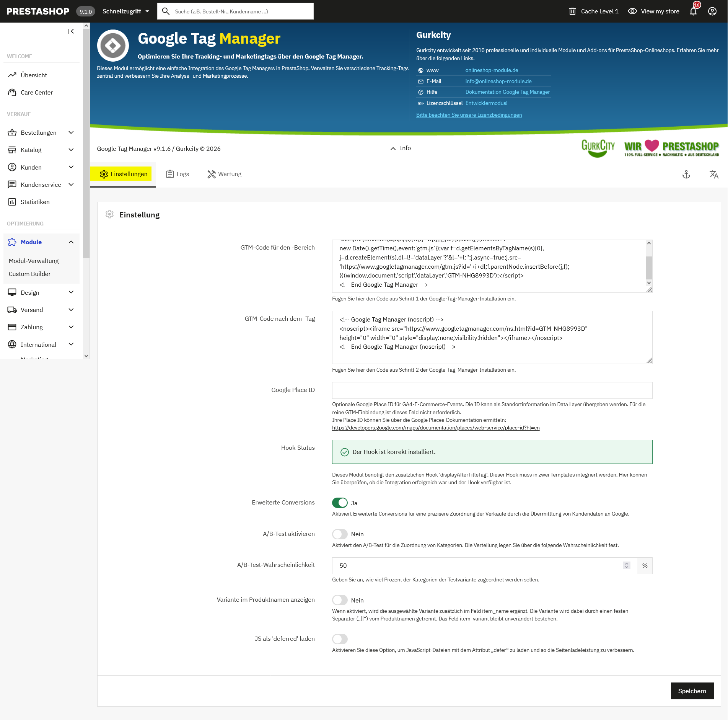The height and width of the screenshot is (720, 728).
Task: Collapse the Module submenu chevron
Action: click(x=71, y=242)
